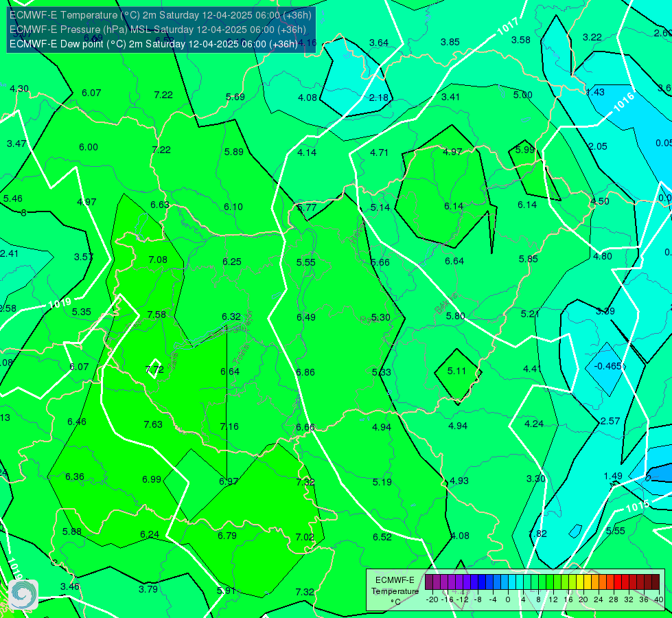
Task: Click the grid value 6.25
Action: pos(232,262)
